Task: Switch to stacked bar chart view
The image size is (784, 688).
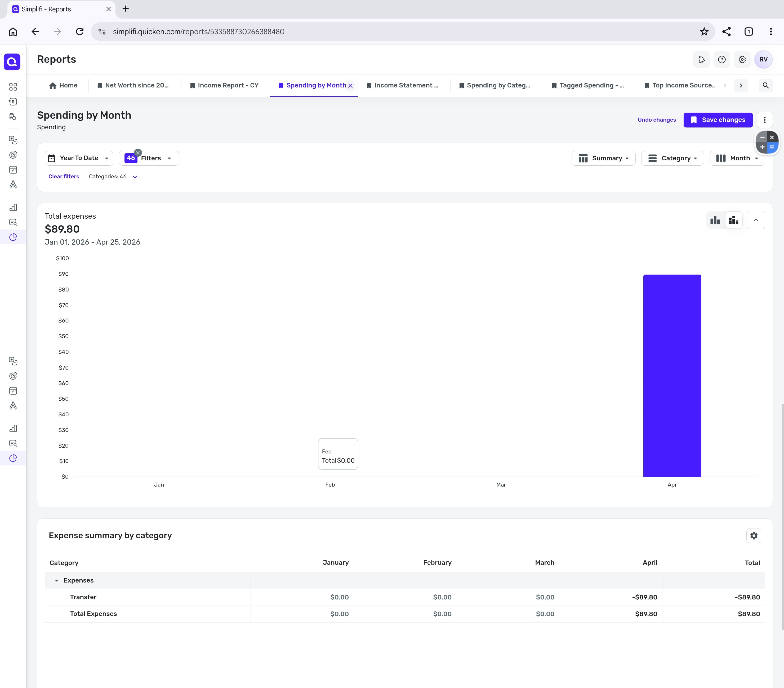Action: click(x=733, y=220)
